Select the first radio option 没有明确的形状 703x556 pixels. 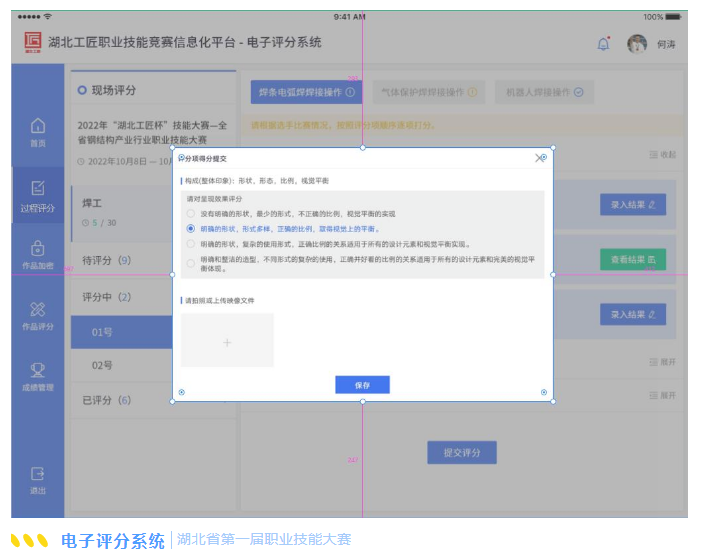(x=191, y=214)
